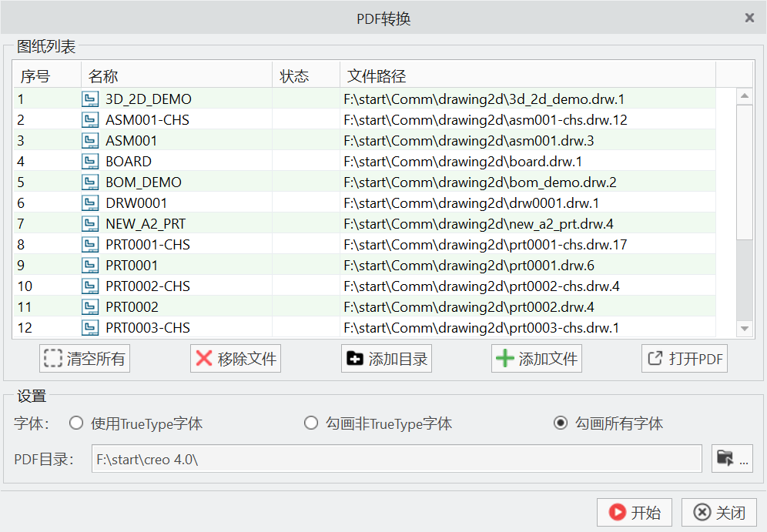
Task: Click the drawing icon next to BOM_DEMO
Action: (90, 182)
